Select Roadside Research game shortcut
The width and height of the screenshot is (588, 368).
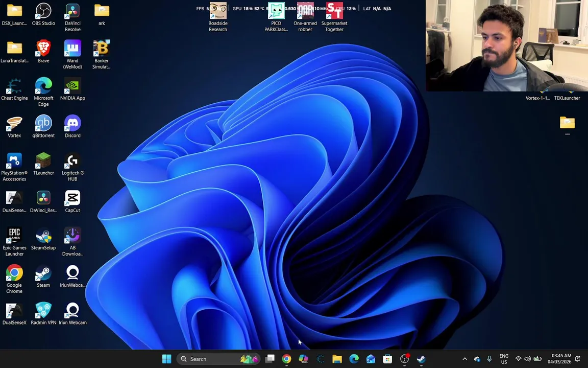coord(218,17)
